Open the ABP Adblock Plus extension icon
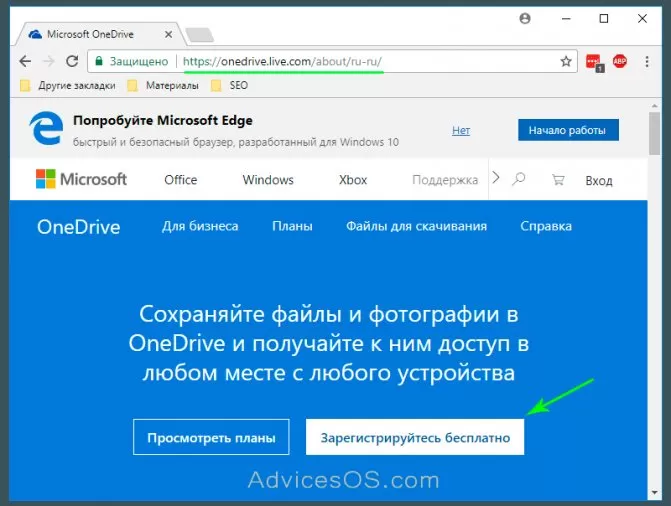This screenshot has height=506, width=671. coord(620,61)
